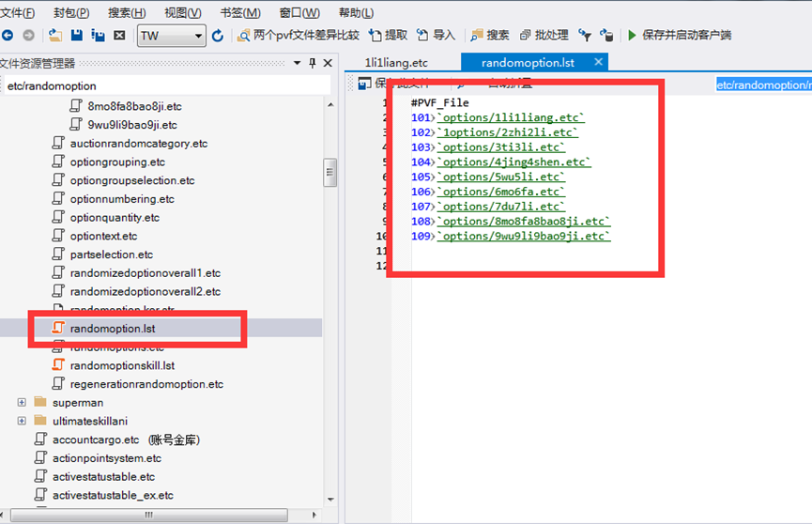
Task: Expand the superman folder
Action: tap(22, 403)
